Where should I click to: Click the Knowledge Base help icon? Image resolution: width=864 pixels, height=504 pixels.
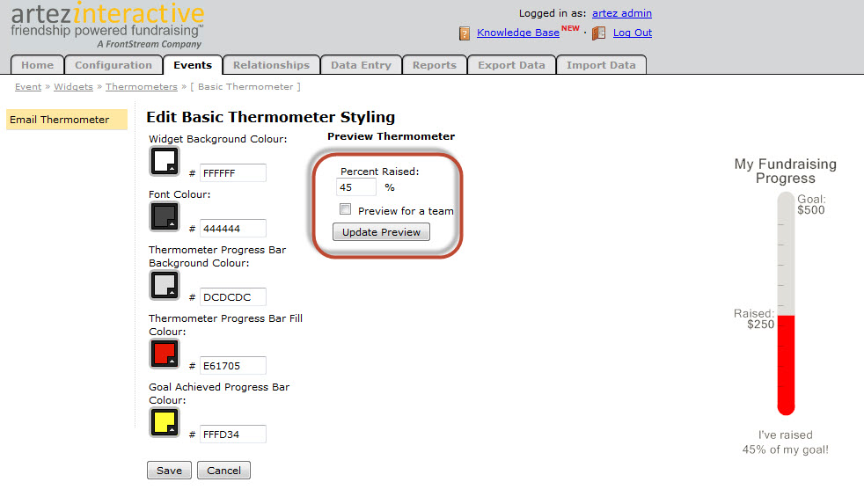[x=465, y=33]
